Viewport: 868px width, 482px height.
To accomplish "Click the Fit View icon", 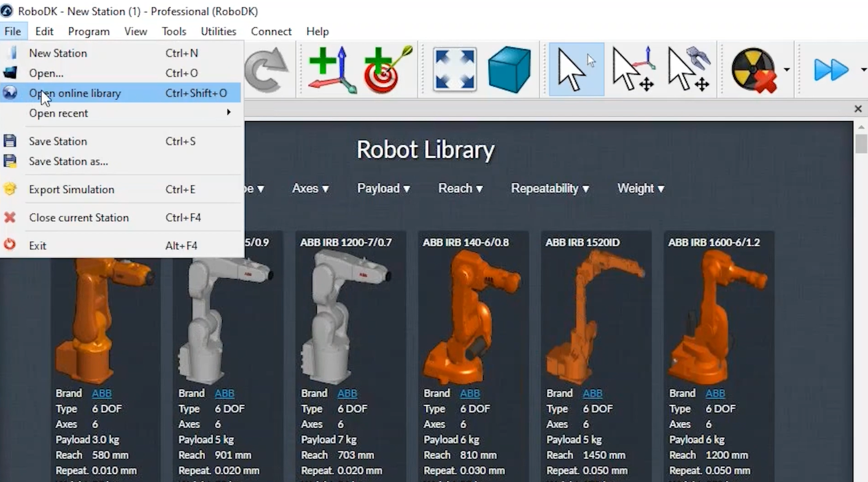I will point(454,69).
